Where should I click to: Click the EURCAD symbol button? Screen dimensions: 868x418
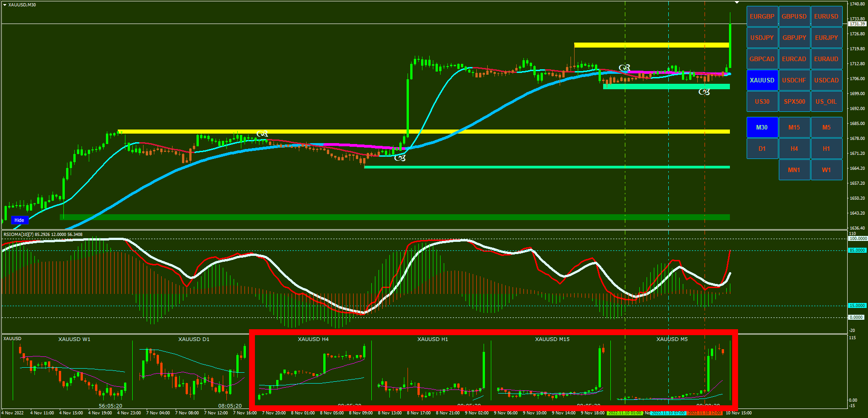tap(794, 59)
